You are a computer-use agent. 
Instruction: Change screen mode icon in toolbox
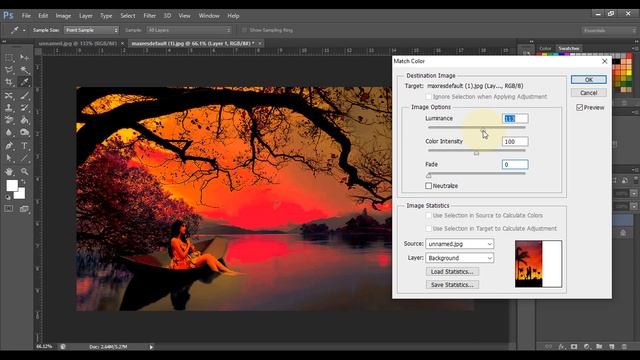click(24, 209)
